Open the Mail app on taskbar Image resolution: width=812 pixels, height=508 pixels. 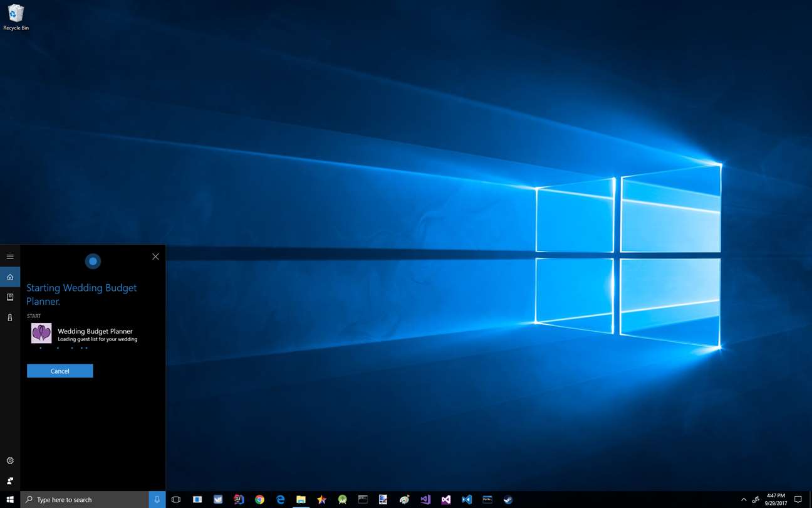coord(218,500)
